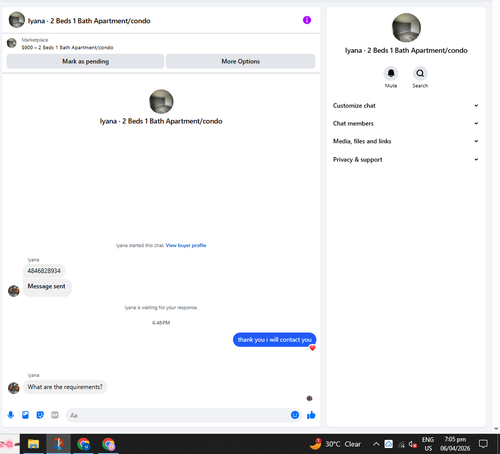Screen dimensions: 500x454
Task: Click the large profile picture in side panel
Action: point(406,28)
